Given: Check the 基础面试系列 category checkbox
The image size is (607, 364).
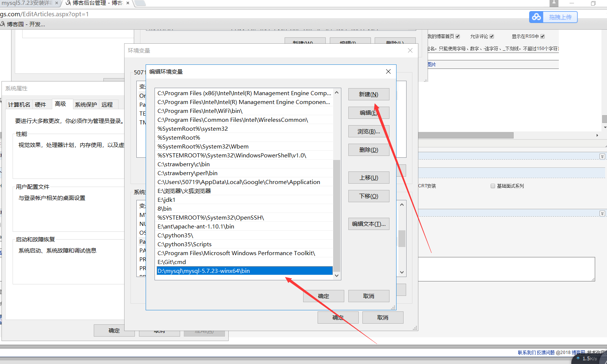Looking at the screenshot, I should (x=493, y=186).
